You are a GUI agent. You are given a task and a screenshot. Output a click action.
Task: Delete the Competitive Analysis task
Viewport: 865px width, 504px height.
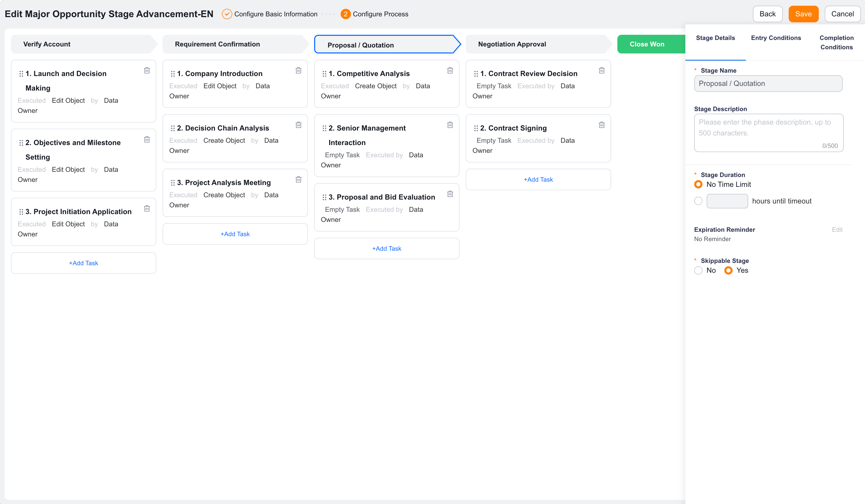point(450,70)
